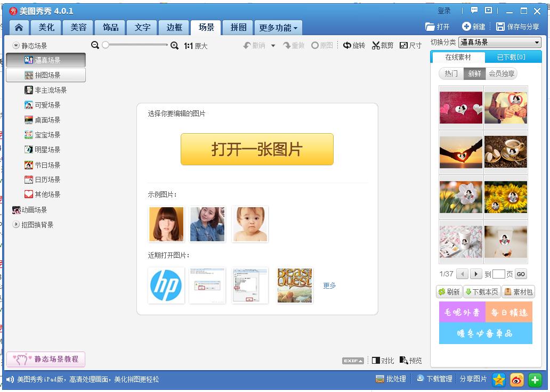Switch to the 已下载[0] tab
The width and height of the screenshot is (550, 392).
pyautogui.click(x=512, y=57)
